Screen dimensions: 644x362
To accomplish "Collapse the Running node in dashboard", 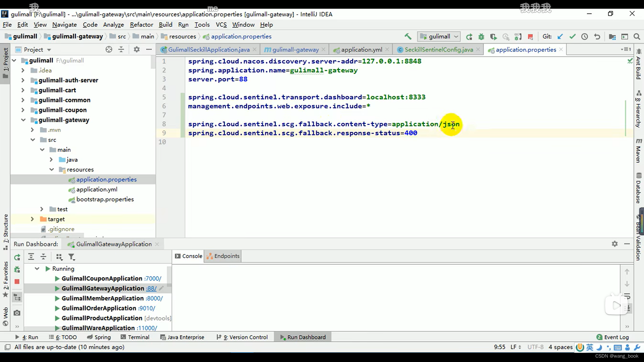I will click(x=37, y=269).
